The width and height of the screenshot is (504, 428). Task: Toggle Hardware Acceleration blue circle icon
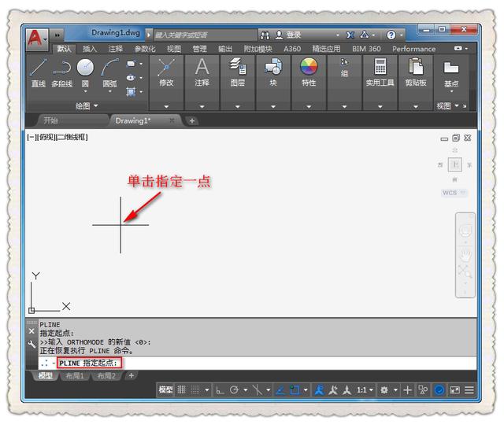tap(439, 390)
